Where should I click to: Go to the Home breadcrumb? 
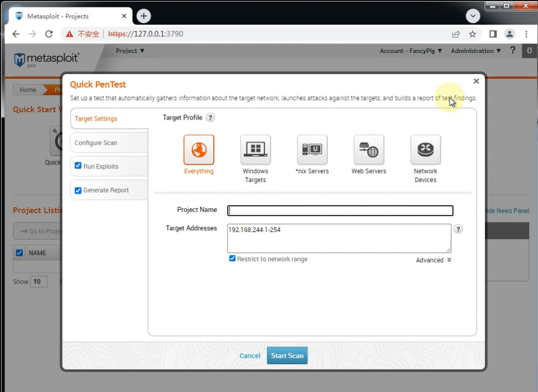(28, 90)
